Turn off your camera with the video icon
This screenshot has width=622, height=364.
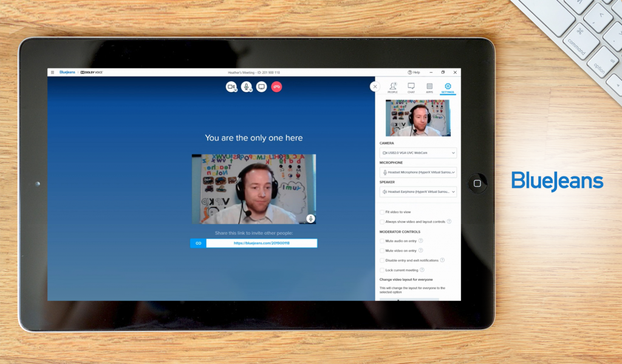[x=231, y=87]
